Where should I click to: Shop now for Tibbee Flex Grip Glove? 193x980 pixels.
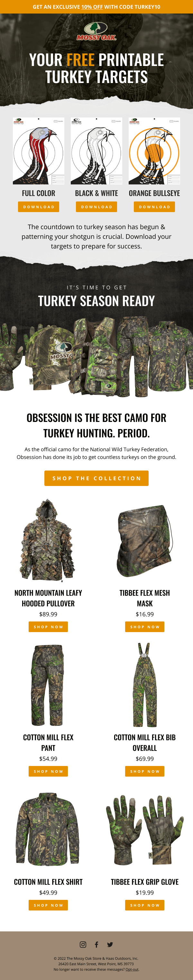[x=145, y=905]
